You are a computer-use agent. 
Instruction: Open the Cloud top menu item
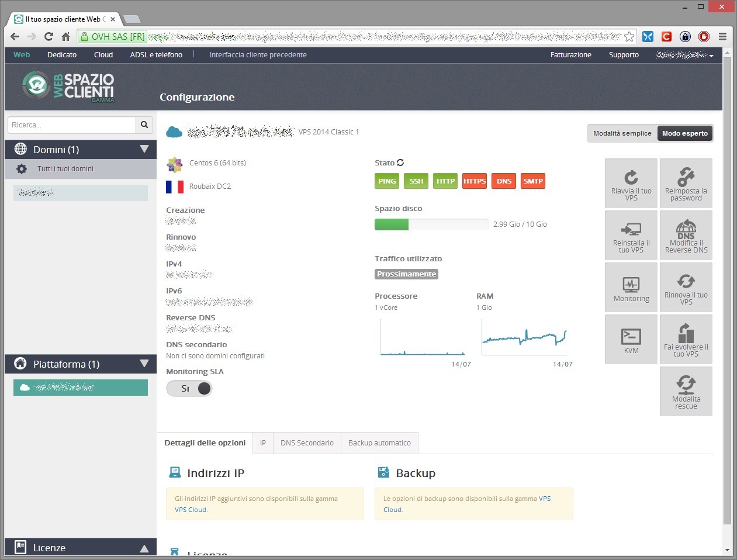point(103,55)
